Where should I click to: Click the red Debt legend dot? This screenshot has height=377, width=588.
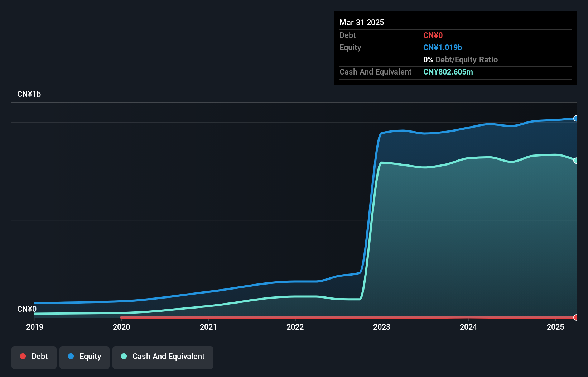point(23,356)
